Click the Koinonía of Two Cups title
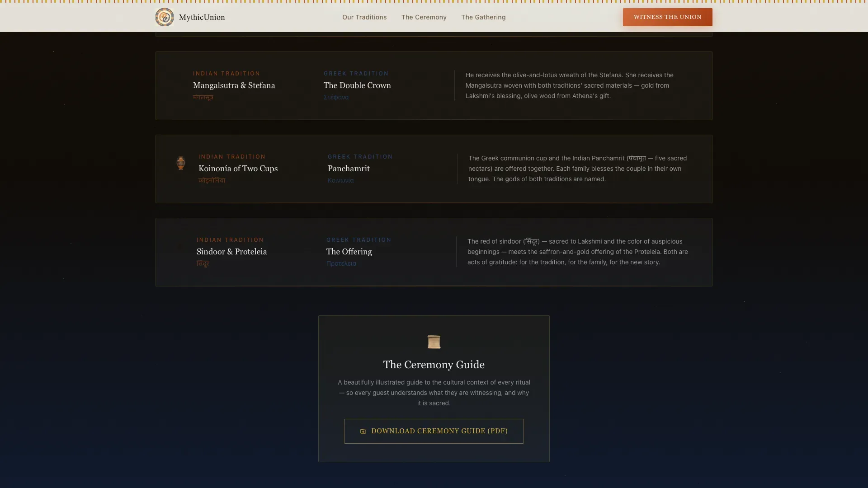Image resolution: width=868 pixels, height=488 pixels. (x=238, y=169)
